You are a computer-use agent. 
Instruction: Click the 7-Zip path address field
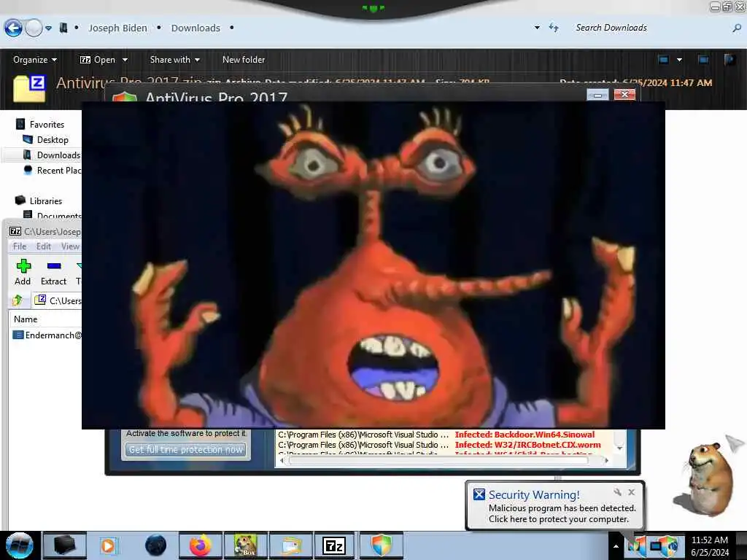click(x=58, y=300)
